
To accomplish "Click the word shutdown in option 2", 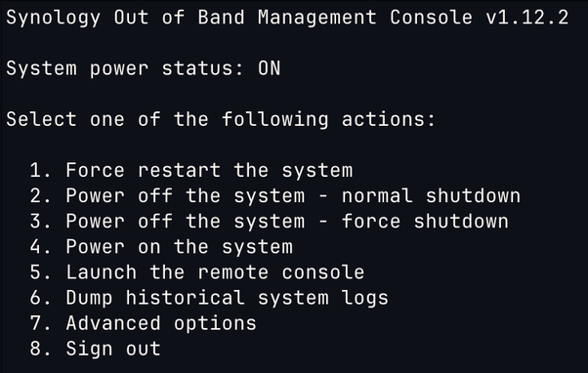I will tap(474, 195).
